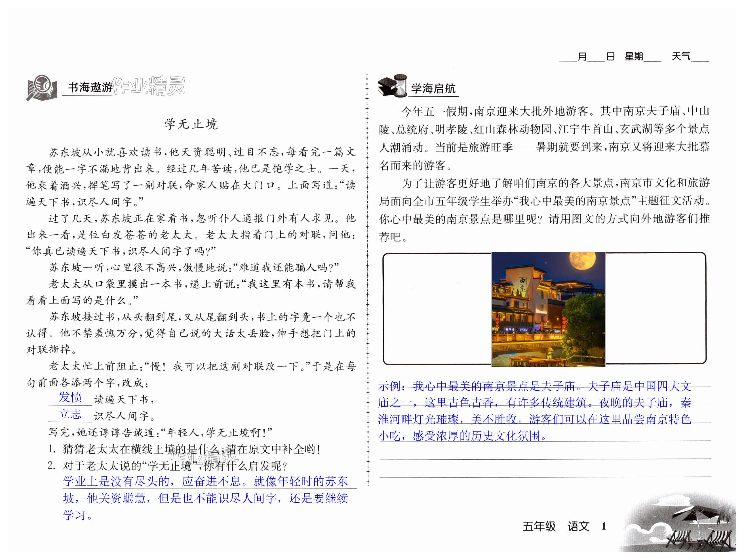Image resolution: width=744 pixels, height=560 pixels.
Task: Click the empty left drawing box area
Action: [437, 309]
